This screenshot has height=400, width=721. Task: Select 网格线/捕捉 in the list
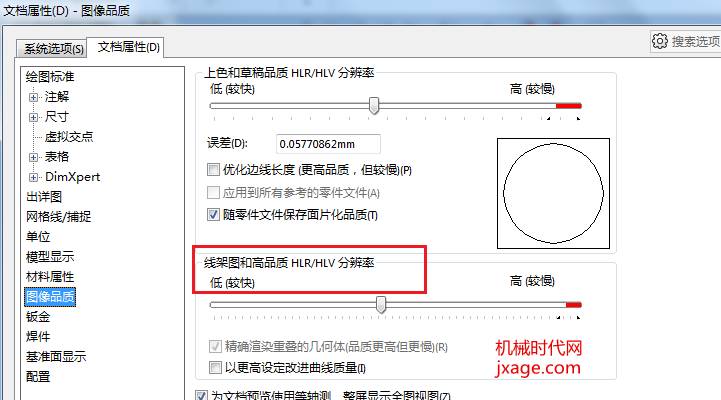pos(58,217)
